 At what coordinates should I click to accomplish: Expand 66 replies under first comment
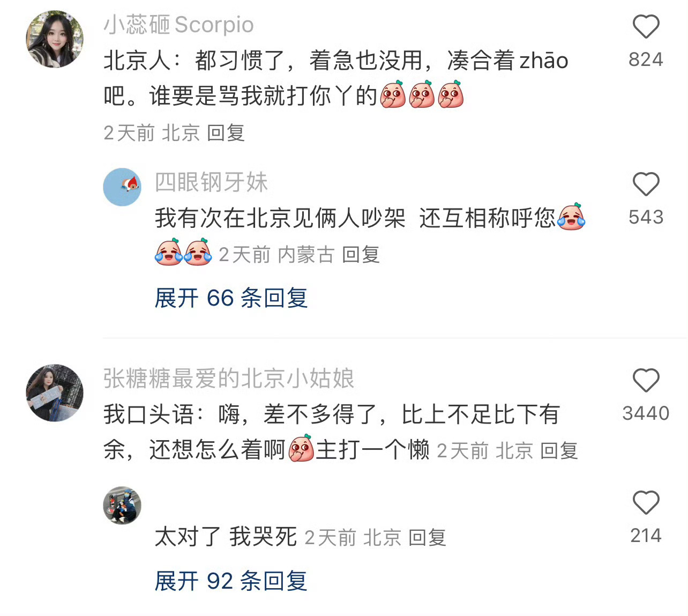(231, 298)
